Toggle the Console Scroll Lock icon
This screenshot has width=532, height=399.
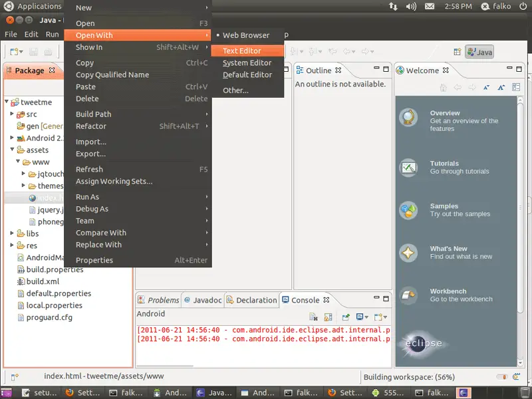point(328,317)
